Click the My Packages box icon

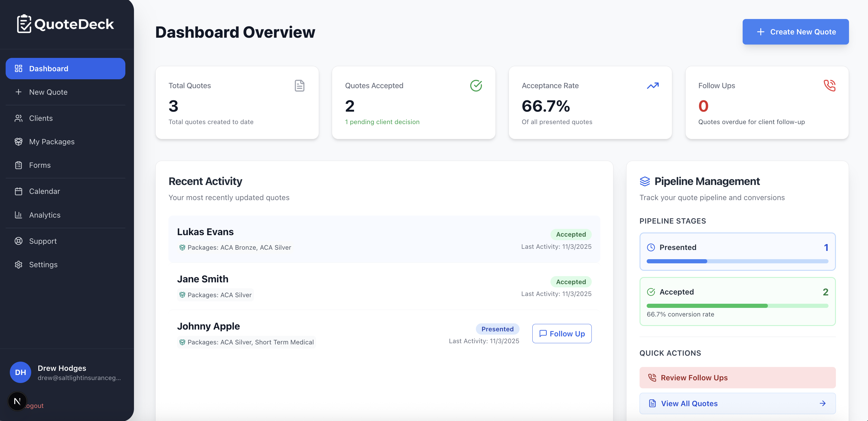[18, 141]
